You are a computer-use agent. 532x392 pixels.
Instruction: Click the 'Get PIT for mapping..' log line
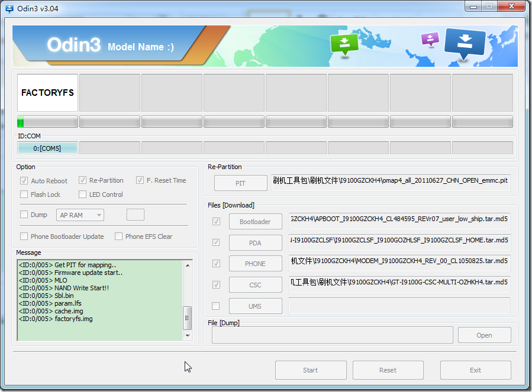[x=67, y=265]
